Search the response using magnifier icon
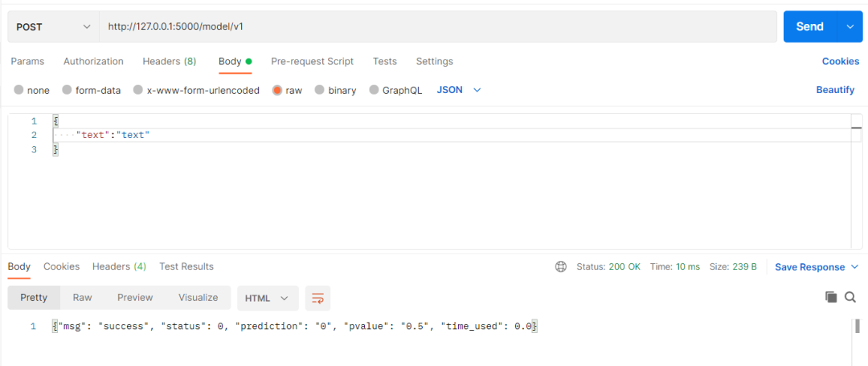Viewport: 868px width, 366px height. pos(850,298)
